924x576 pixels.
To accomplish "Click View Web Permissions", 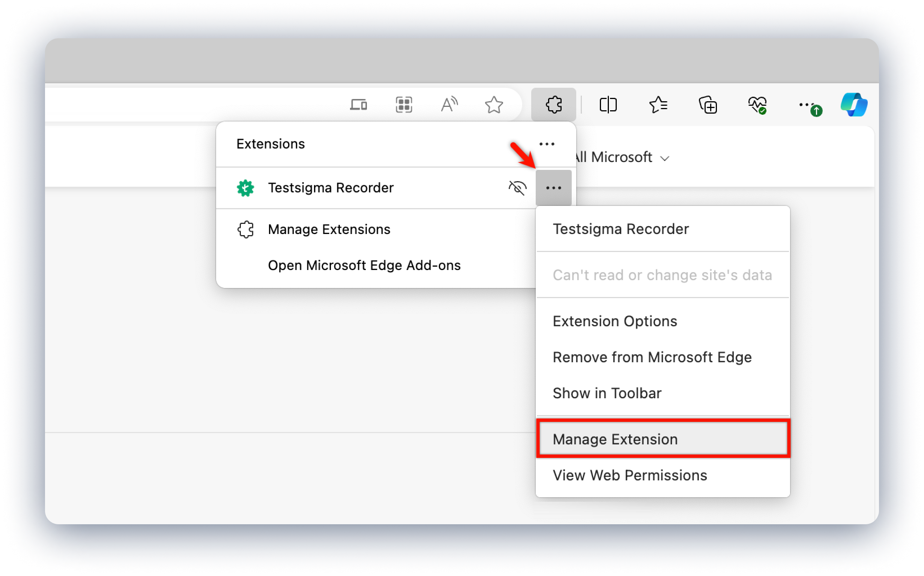I will (x=630, y=475).
